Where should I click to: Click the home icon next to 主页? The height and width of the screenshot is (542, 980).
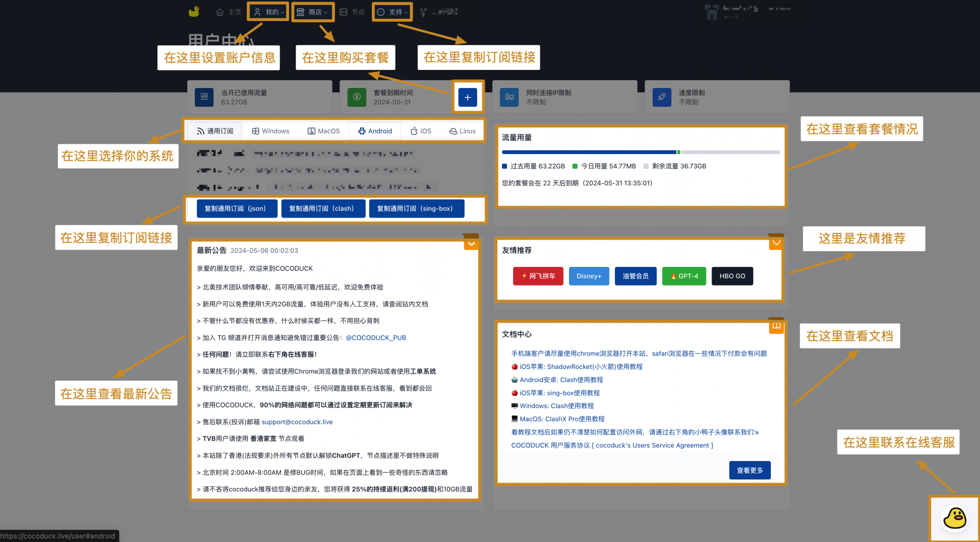[220, 12]
